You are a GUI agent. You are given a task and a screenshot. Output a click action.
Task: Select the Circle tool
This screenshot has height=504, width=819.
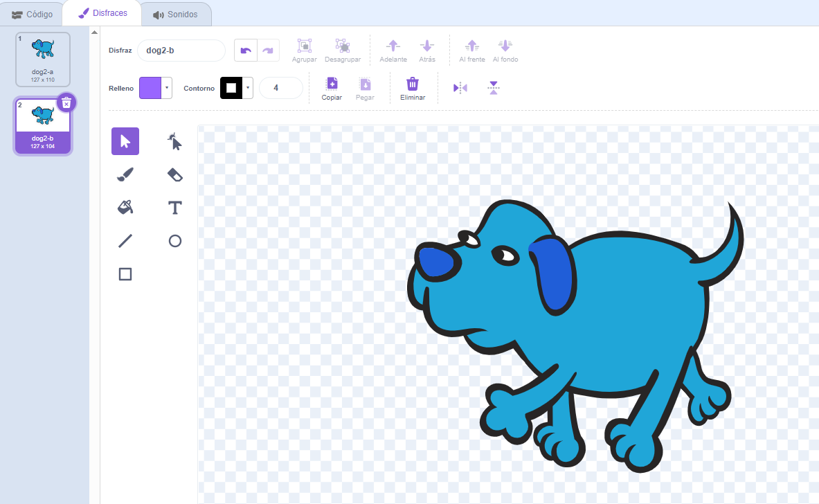click(175, 241)
